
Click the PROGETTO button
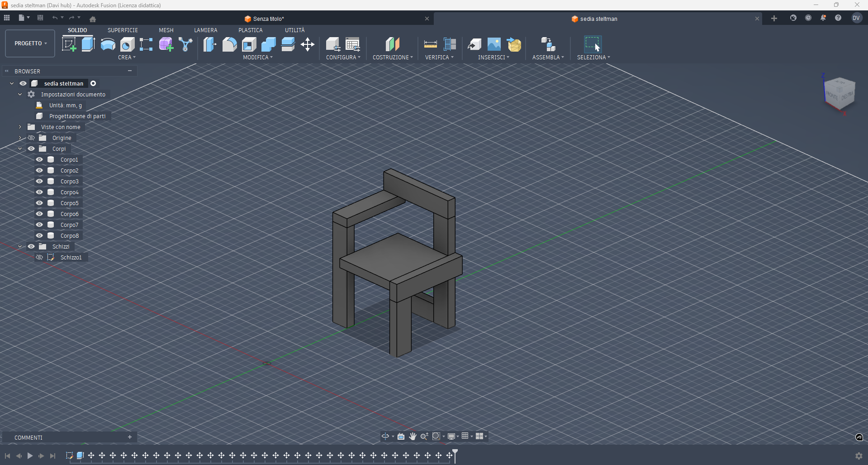coord(29,43)
